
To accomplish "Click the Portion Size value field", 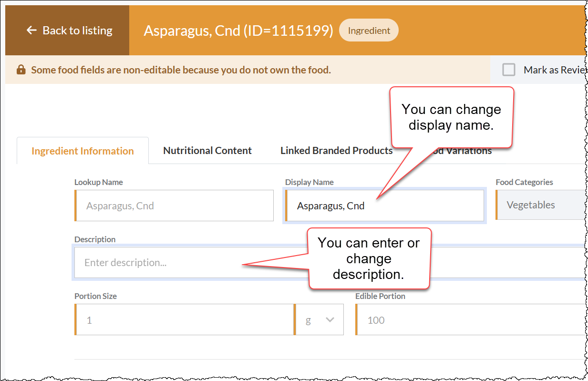I will (184, 319).
